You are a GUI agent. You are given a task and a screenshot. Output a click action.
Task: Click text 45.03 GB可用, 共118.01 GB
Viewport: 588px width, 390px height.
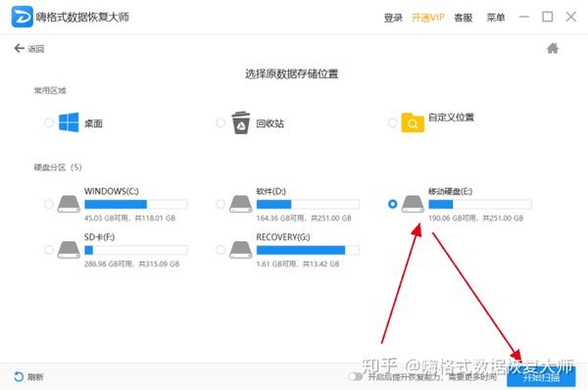pos(129,218)
